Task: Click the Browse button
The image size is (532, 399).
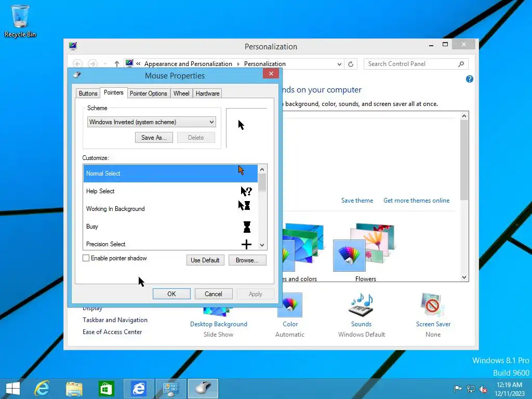Action: pyautogui.click(x=247, y=260)
